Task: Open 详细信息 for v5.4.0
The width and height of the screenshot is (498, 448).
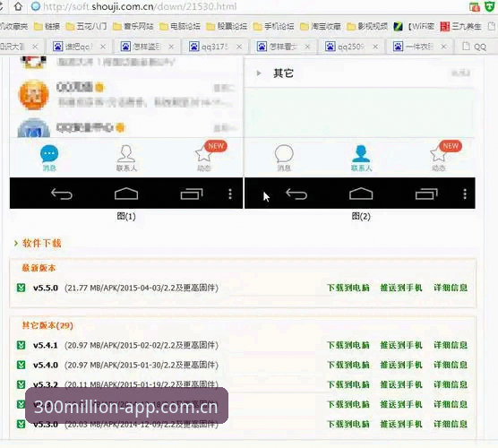Action: click(451, 365)
